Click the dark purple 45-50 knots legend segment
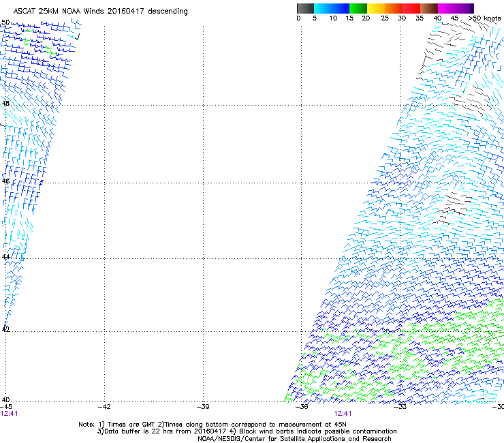The width and height of the screenshot is (504, 443). [464, 8]
